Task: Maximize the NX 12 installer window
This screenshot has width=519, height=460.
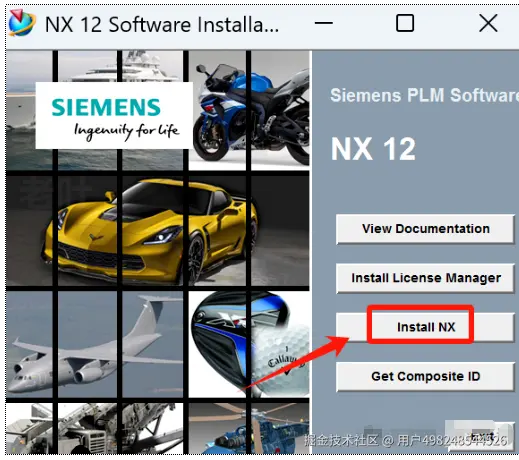Action: [x=405, y=23]
